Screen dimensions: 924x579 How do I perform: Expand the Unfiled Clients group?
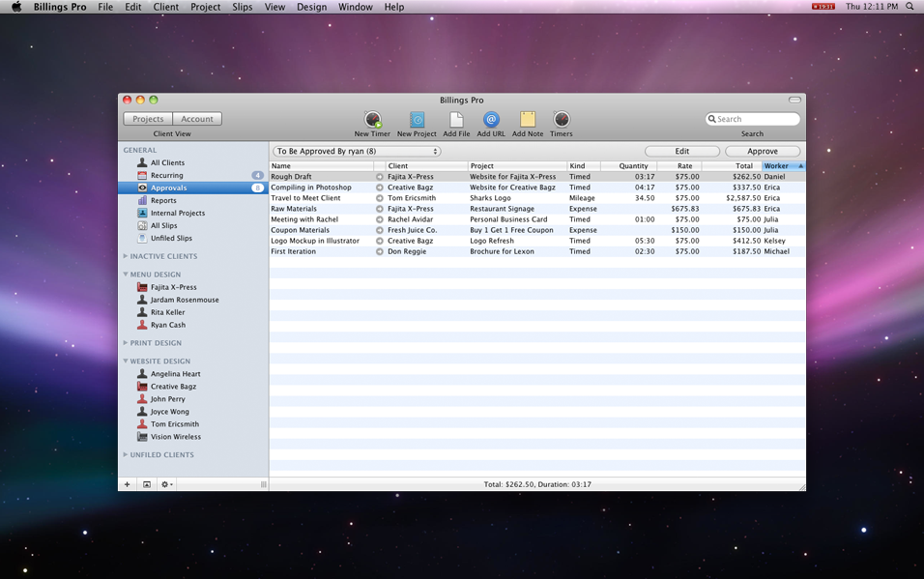point(125,454)
